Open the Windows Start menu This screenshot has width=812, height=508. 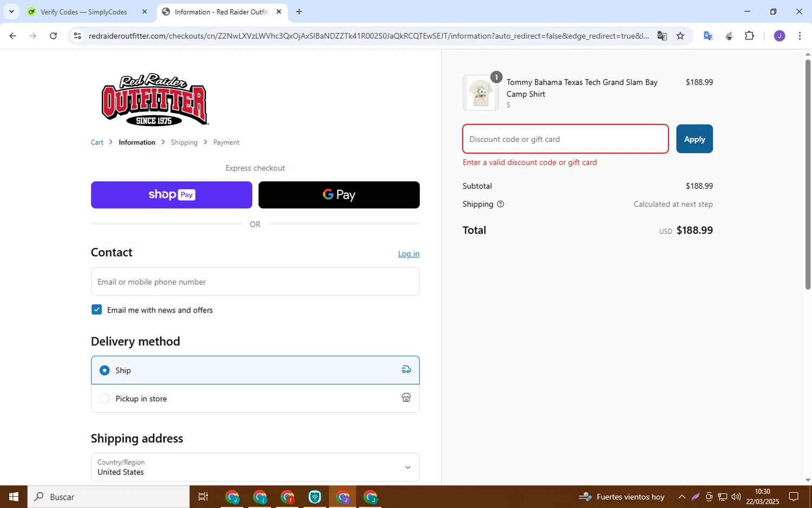pos(14,497)
